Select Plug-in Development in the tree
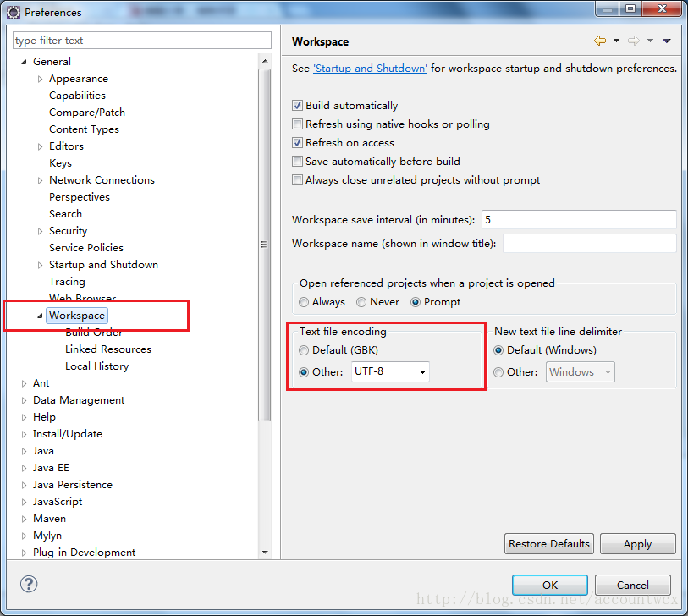This screenshot has height=616, width=688. [85, 553]
